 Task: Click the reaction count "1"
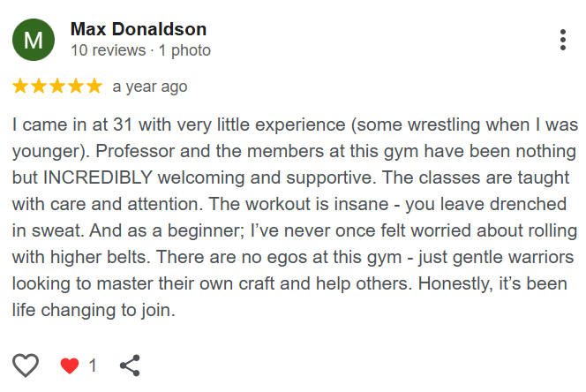coord(93,366)
